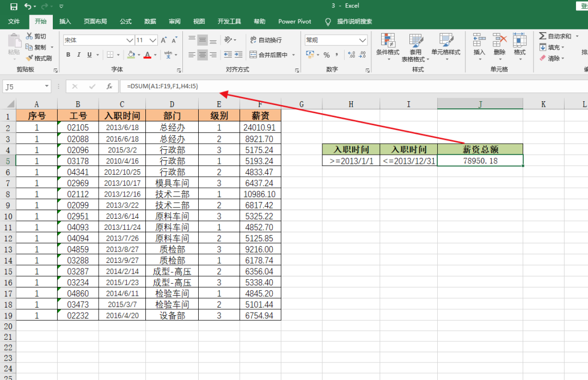
Task: Click the Paste (粘贴) clipboard icon
Action: tap(14, 41)
